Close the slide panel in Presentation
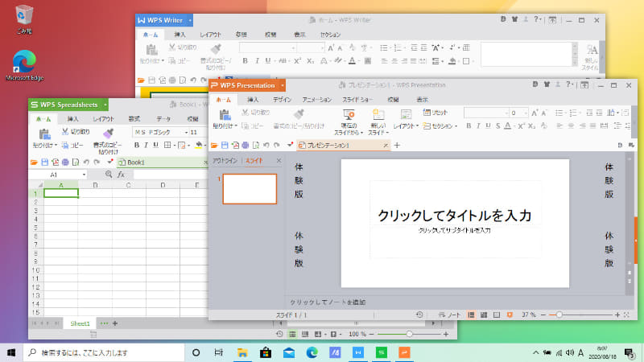The height and width of the screenshot is (362, 644). point(279,161)
